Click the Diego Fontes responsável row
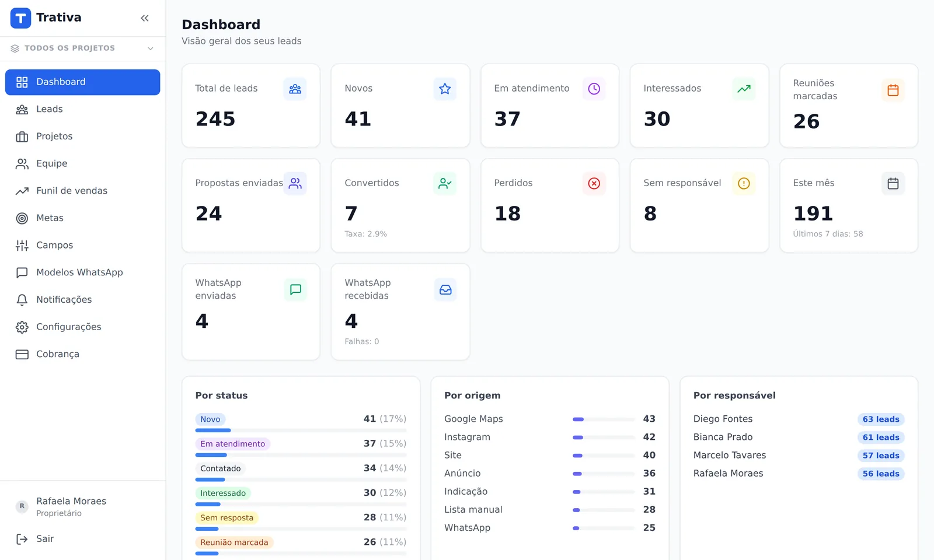 tap(799, 419)
